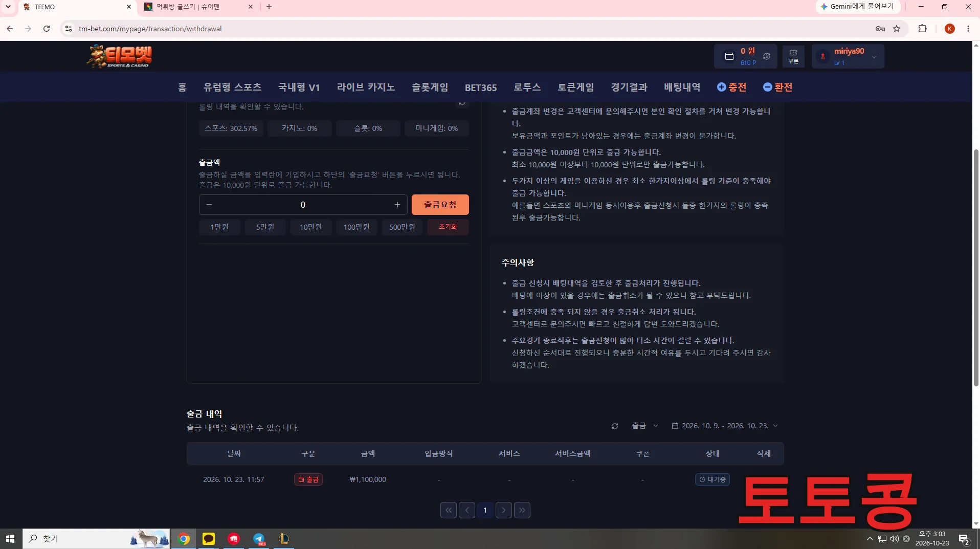
Task: Go to next page in pagination
Action: click(x=503, y=510)
